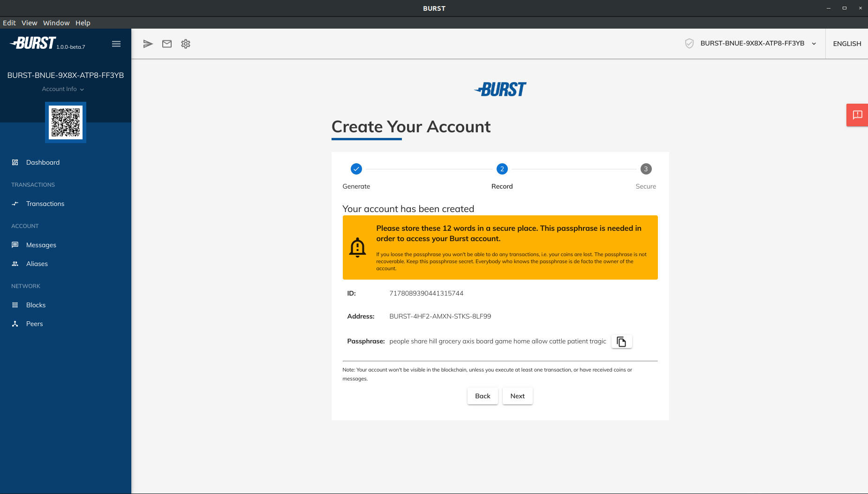Click the send paper-plane icon in toolbar

(x=148, y=44)
